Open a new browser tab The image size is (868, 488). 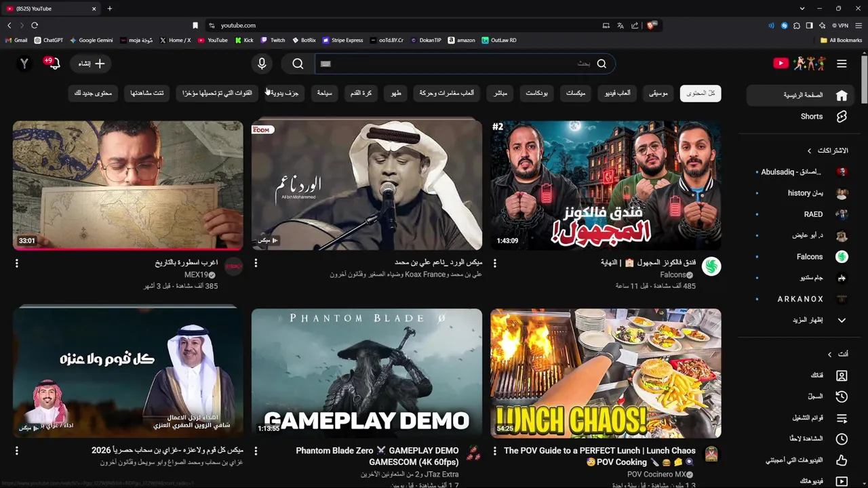click(x=109, y=9)
